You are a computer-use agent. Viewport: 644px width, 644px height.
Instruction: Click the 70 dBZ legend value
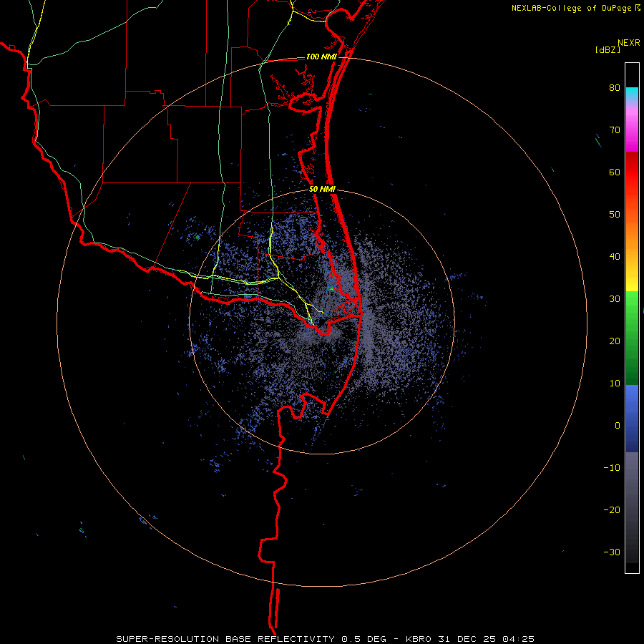(x=615, y=130)
